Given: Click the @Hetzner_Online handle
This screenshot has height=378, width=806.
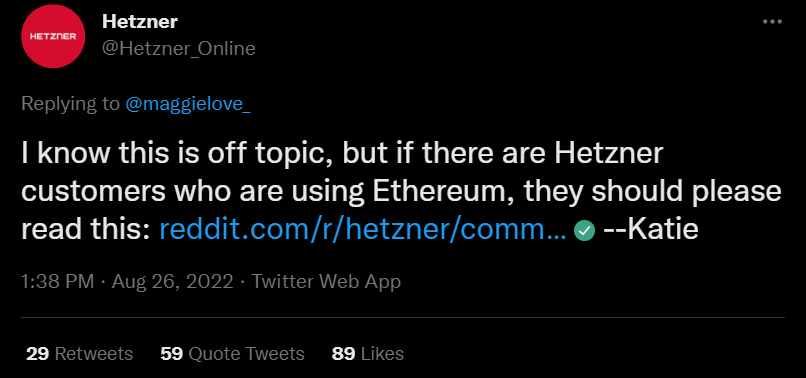Looking at the screenshot, I should 178,48.
